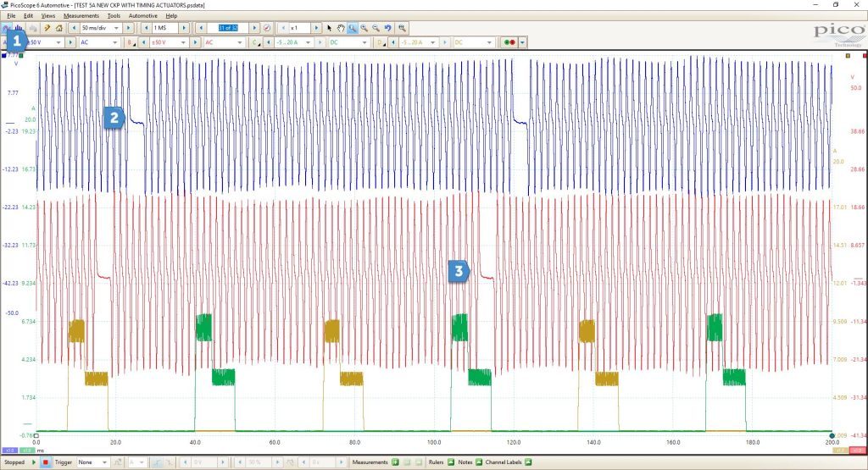
Task: Toggle the Channel Labels panel
Action: 528,462
